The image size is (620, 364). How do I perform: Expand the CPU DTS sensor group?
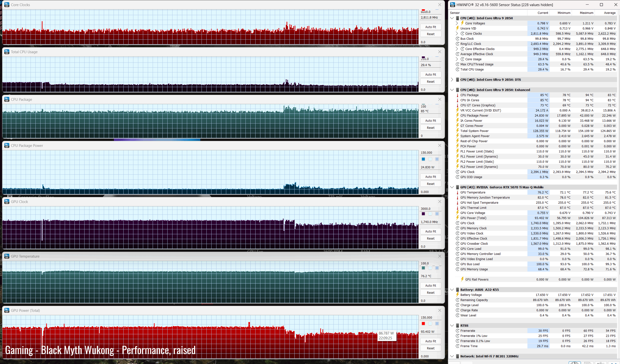coord(452,80)
